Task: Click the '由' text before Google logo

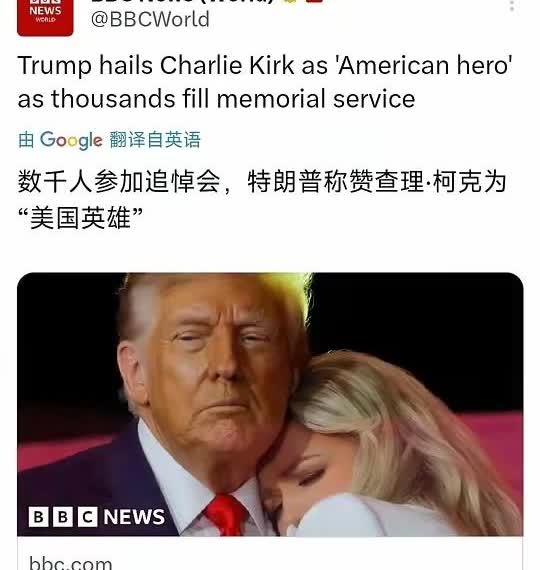Action: pos(26,140)
